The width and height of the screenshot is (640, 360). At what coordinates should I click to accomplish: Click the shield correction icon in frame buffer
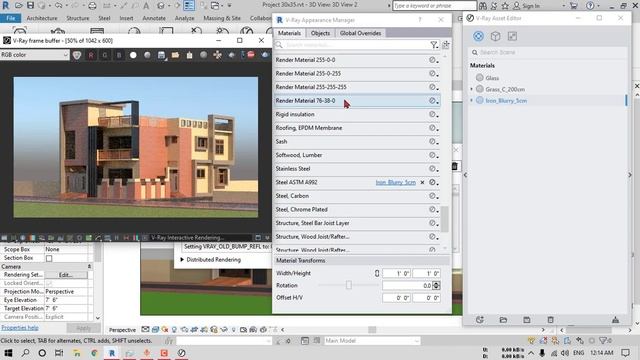click(77, 55)
